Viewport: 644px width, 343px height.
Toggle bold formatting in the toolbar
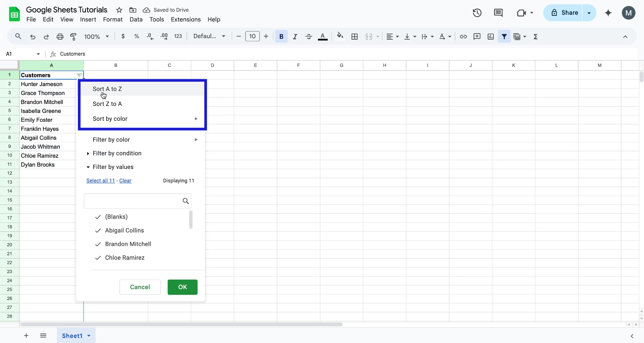[281, 37]
